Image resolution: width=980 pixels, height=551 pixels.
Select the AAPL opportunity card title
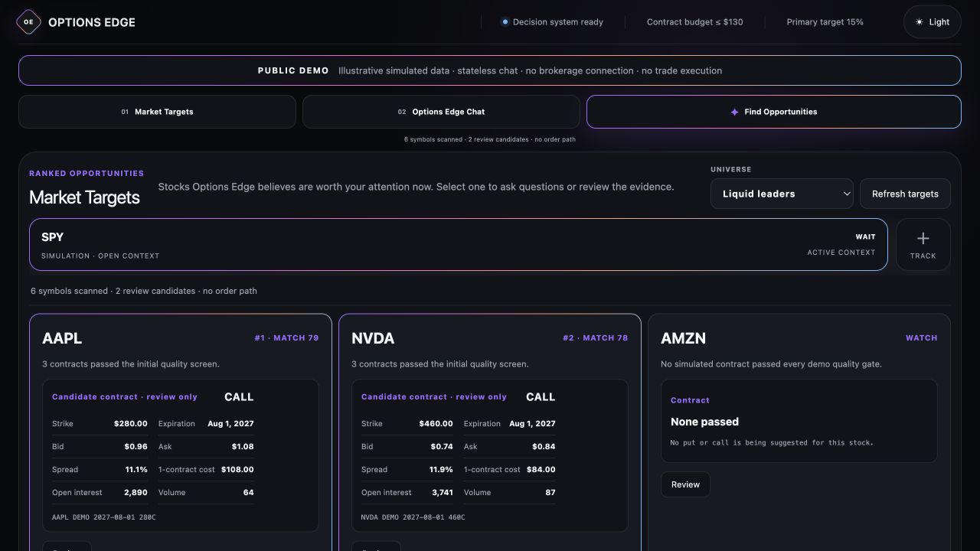(62, 338)
